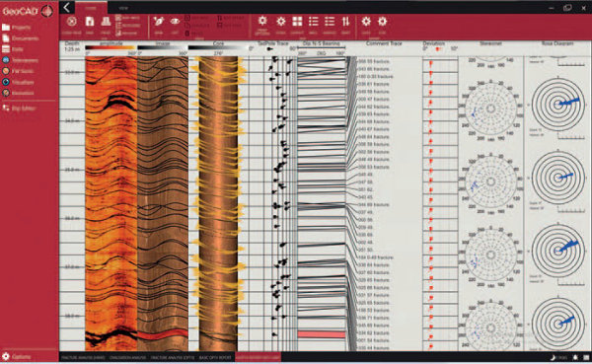Select the red highlighted fracture band near bottom
This screenshot has height=364, width=592.
point(322,334)
